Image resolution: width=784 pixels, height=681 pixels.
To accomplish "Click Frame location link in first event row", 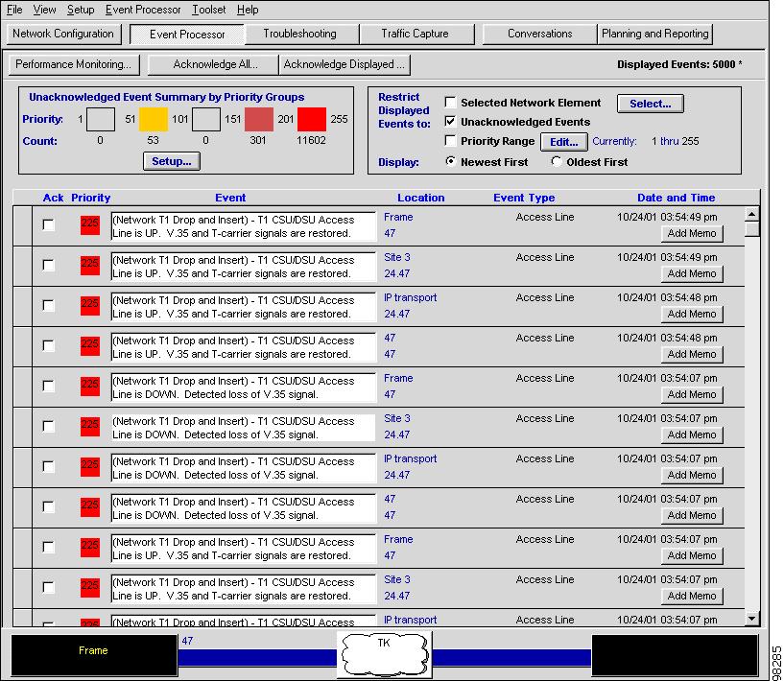I will (x=398, y=218).
